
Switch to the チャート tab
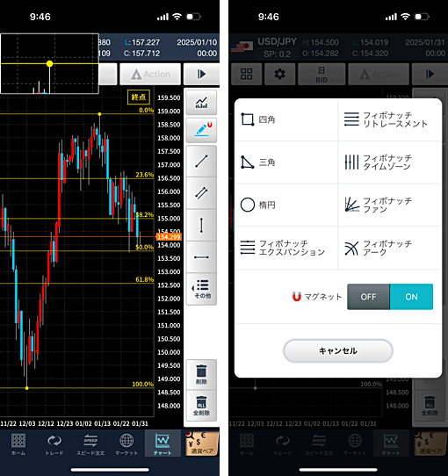pos(163,444)
